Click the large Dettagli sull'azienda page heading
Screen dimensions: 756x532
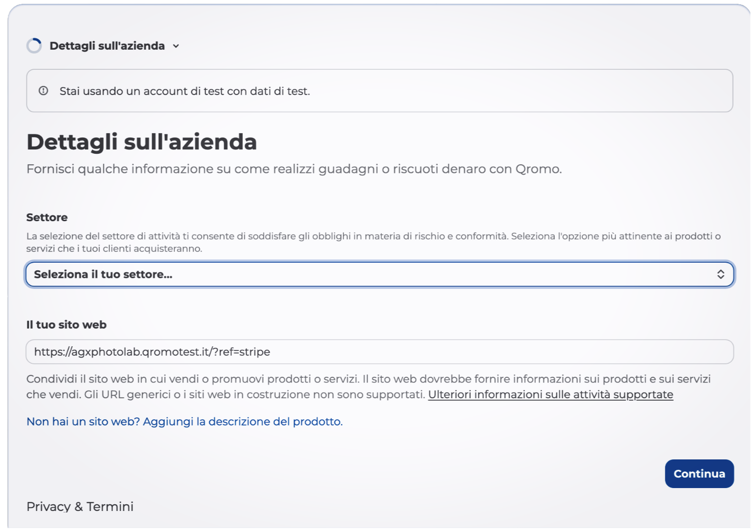pyautogui.click(x=142, y=142)
